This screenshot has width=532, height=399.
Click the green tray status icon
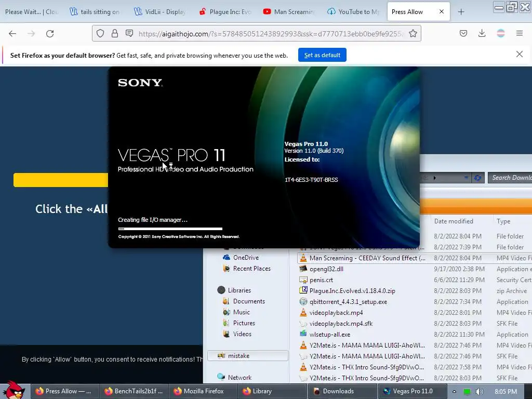[467, 392]
